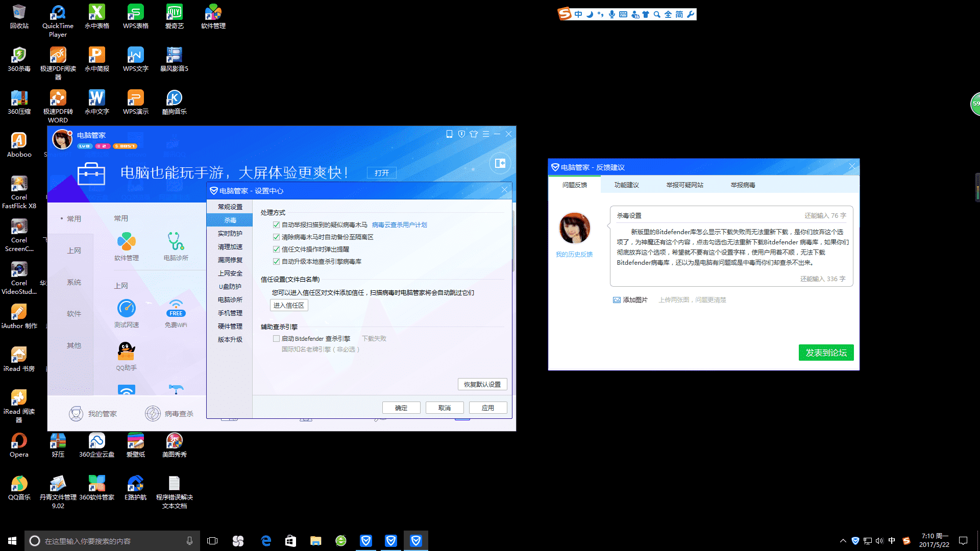This screenshot has height=551, width=980.
Task: Switch to the 功能建议 tab
Action: (x=626, y=185)
